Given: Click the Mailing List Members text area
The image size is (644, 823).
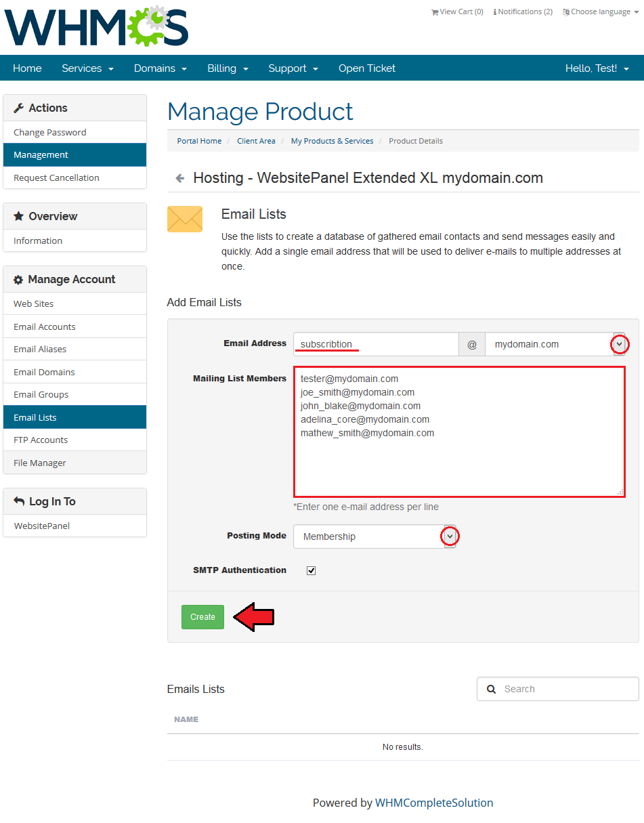Looking at the screenshot, I should point(459,432).
